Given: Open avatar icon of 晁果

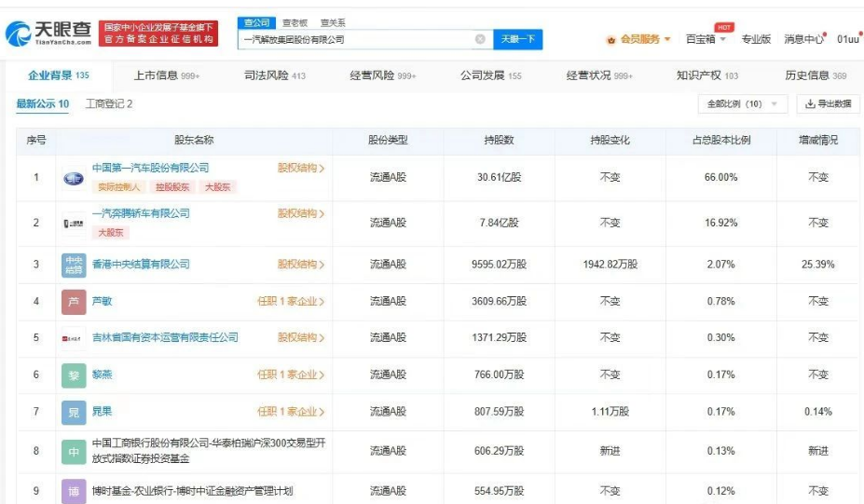Looking at the screenshot, I should [x=74, y=412].
